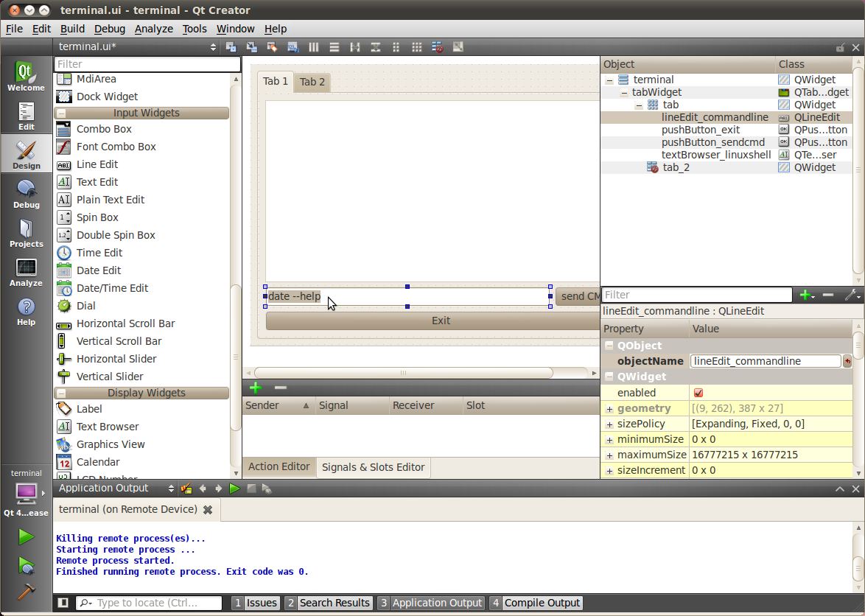865x616 pixels.
Task: Select textBrowser_linuxshell in object tree
Action: click(716, 155)
